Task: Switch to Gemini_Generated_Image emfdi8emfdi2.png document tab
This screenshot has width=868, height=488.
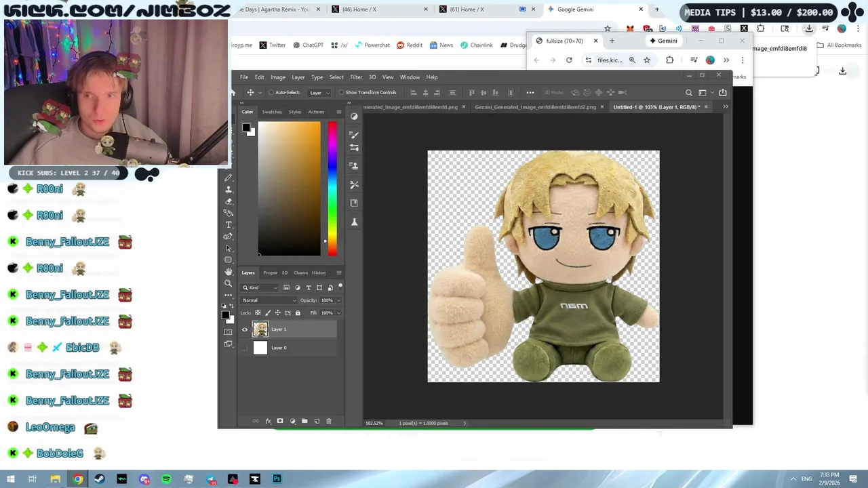Action: click(536, 107)
